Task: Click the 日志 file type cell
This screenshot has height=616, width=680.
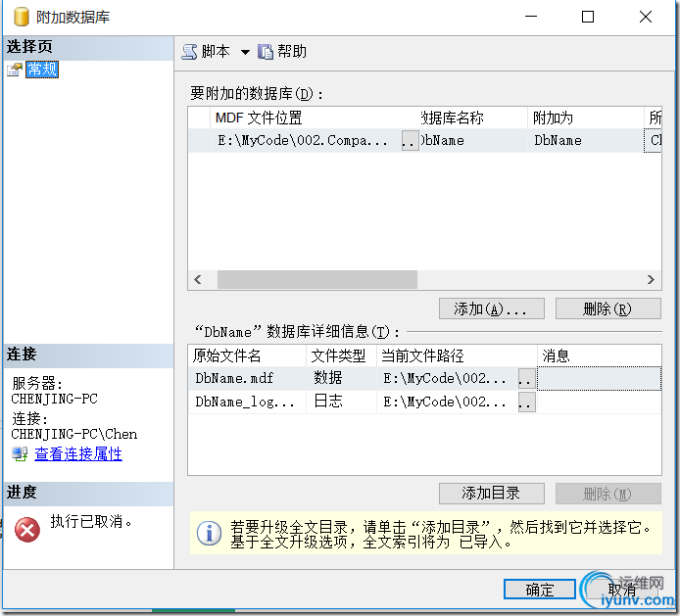Action: click(x=341, y=402)
